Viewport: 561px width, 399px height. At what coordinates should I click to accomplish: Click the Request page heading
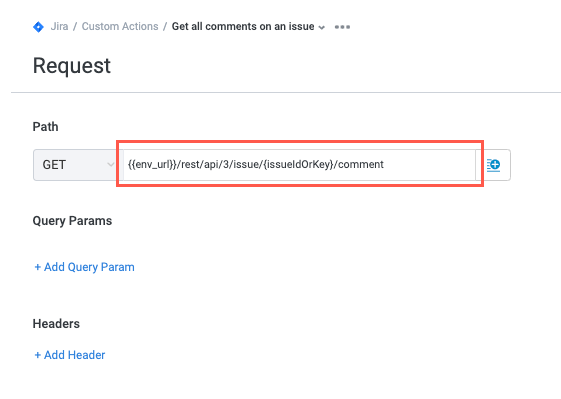click(x=72, y=66)
